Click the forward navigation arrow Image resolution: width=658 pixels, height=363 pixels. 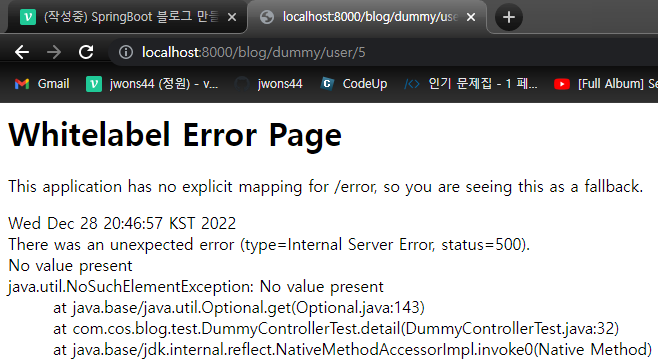54,52
